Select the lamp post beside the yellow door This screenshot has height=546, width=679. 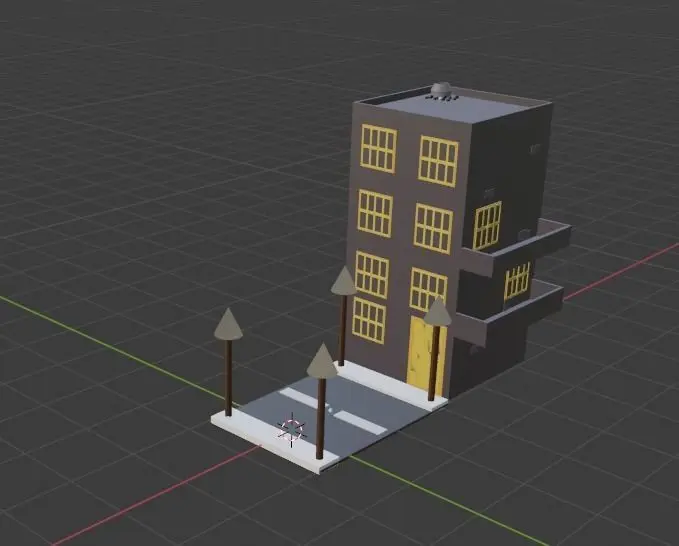click(x=436, y=349)
